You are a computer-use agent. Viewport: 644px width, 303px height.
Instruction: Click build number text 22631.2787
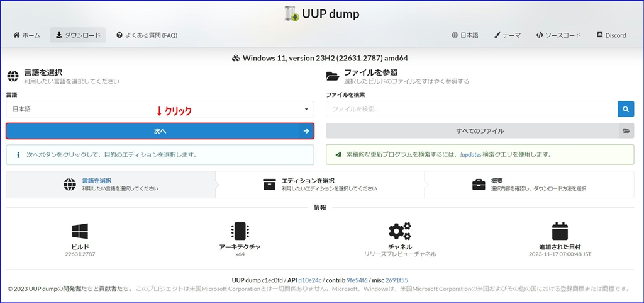point(80,254)
